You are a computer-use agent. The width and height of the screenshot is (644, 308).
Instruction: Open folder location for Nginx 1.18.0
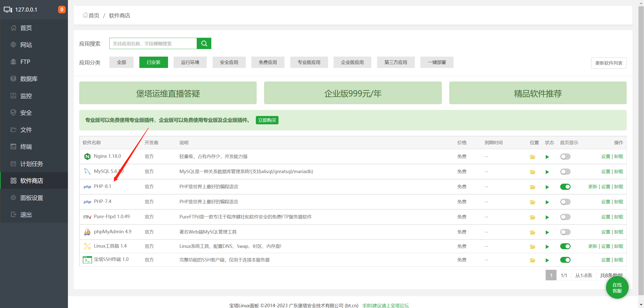pos(532,157)
